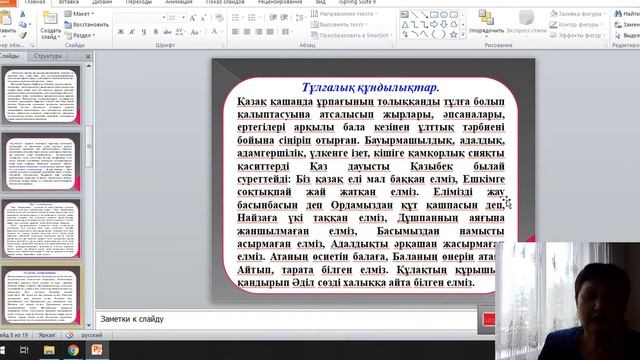Open the Раздел dropdown
640x360 pixels.
click(80, 35)
